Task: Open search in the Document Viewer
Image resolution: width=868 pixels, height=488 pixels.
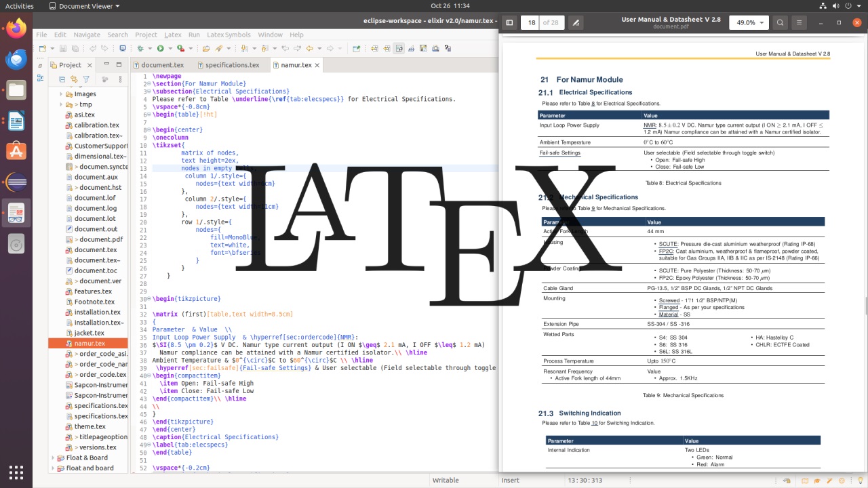Action: click(x=780, y=22)
